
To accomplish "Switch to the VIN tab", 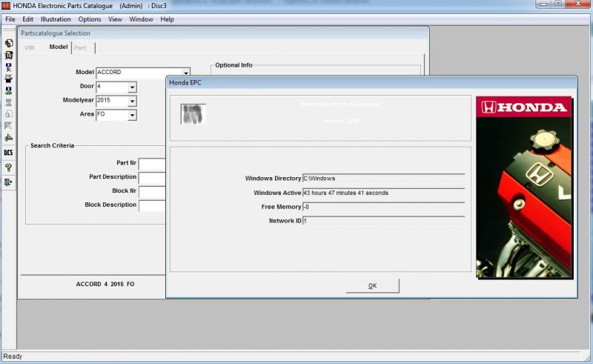I will (30, 47).
